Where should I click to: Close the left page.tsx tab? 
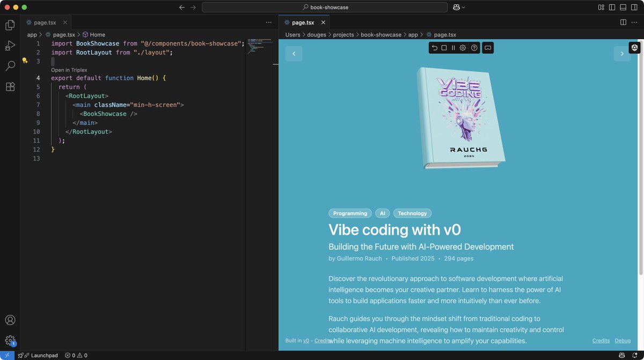(65, 23)
